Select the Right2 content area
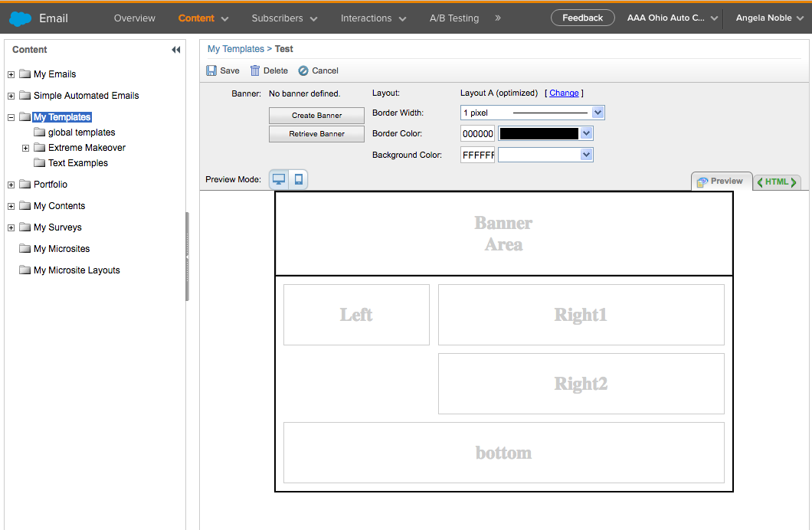The height and width of the screenshot is (530, 812). point(581,384)
